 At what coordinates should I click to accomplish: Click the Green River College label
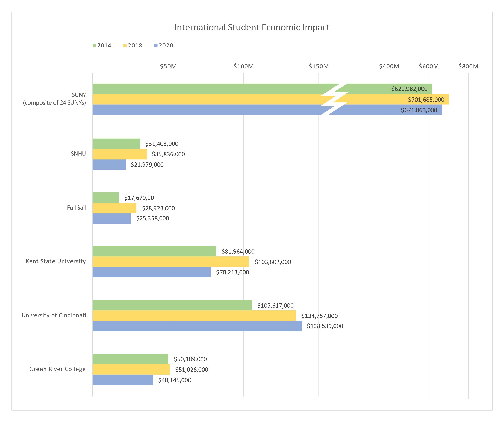tap(57, 369)
